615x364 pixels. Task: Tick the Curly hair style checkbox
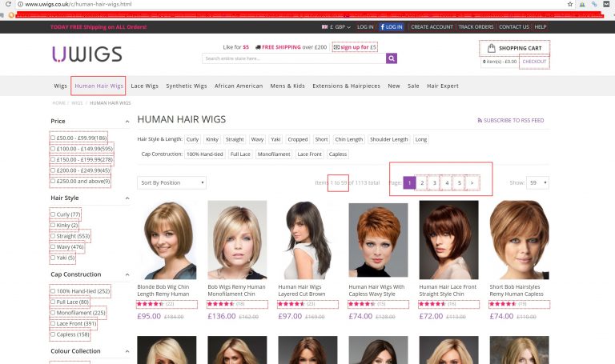tap(53, 214)
